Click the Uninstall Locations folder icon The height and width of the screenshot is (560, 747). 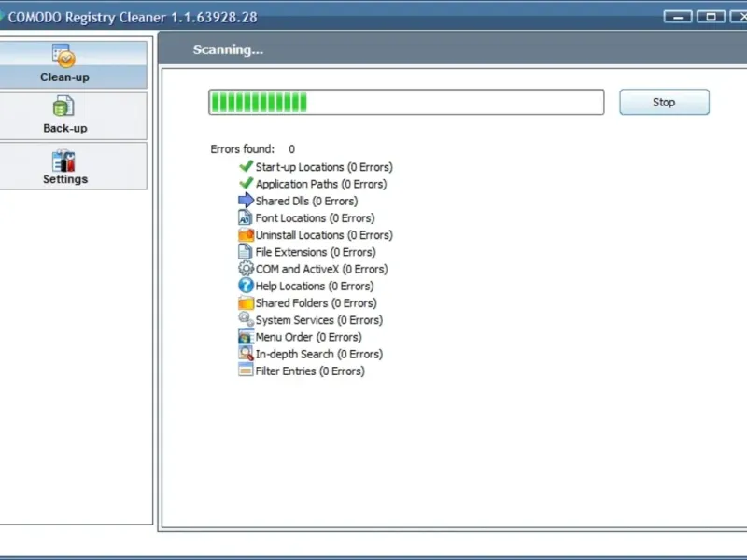click(246, 235)
